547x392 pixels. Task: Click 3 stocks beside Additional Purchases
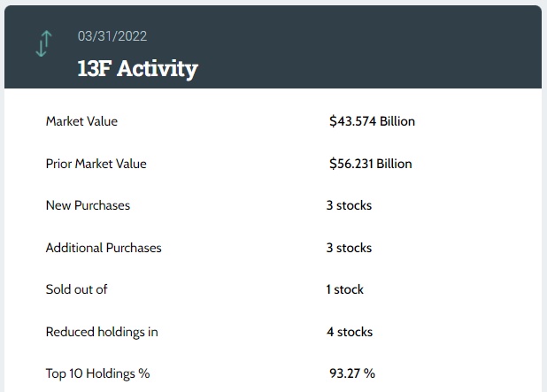(x=349, y=248)
